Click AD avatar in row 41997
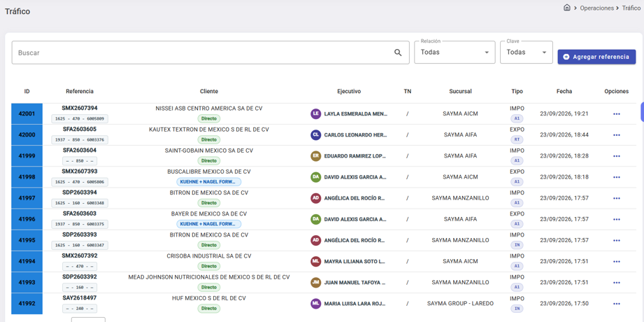Viewport: 644px width, 322px height. pos(315,198)
